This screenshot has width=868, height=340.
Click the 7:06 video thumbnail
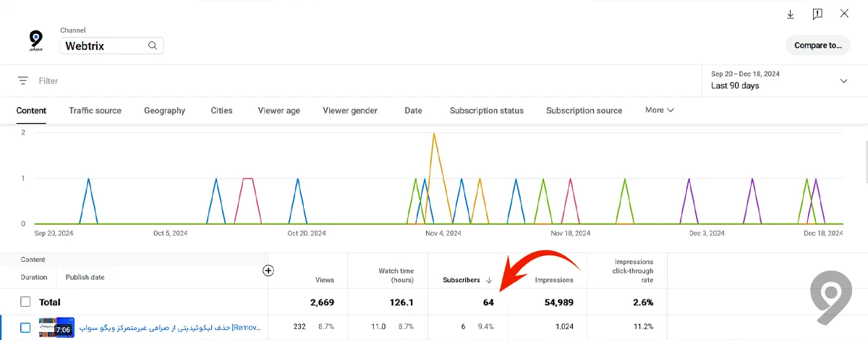58,328
